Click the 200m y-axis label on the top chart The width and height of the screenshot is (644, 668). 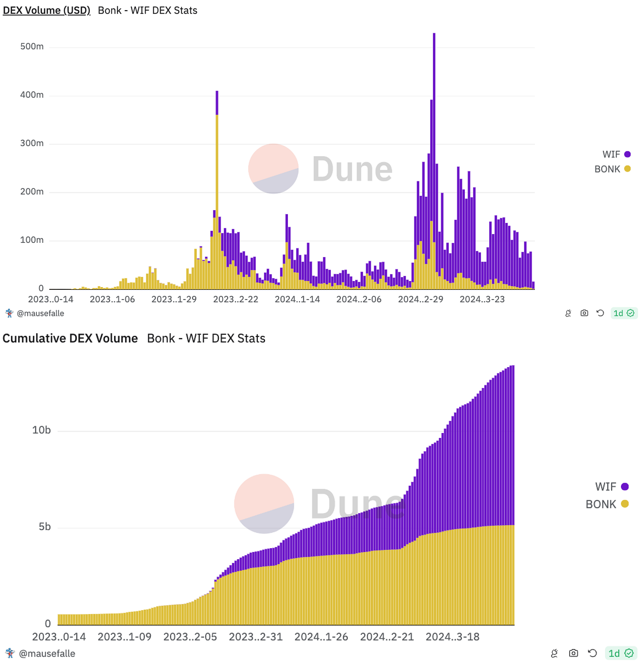(x=32, y=192)
